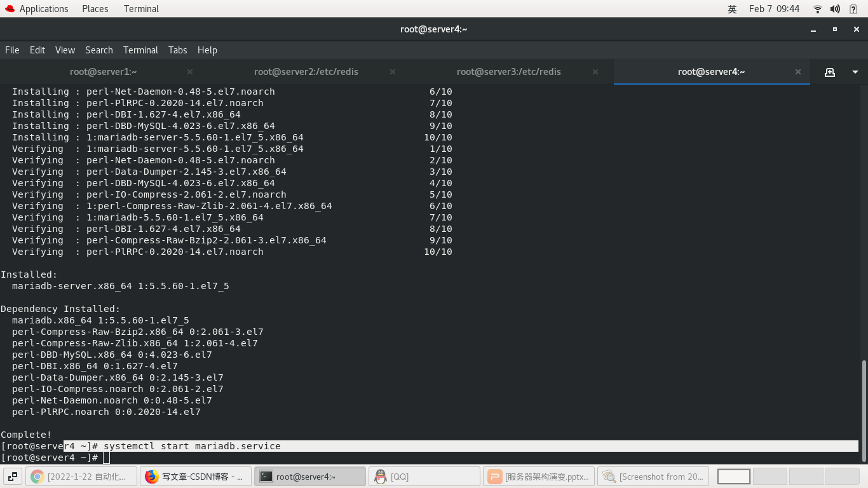The image size is (868, 488).
Task: Open the terminal tab list dropdown arrow
Action: click(854, 71)
